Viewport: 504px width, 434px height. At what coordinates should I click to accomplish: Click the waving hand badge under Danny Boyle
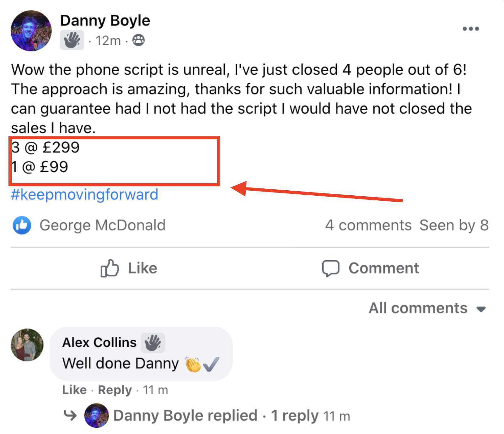click(x=72, y=40)
